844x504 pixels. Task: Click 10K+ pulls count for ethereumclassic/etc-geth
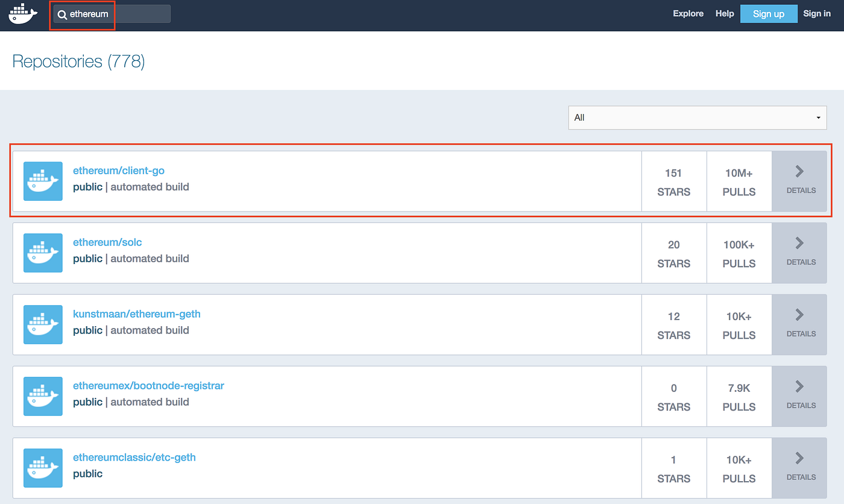tap(739, 461)
